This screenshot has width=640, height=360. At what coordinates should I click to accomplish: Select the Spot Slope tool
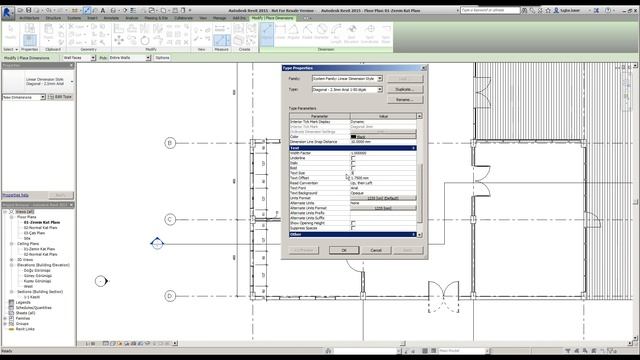pos(386,33)
